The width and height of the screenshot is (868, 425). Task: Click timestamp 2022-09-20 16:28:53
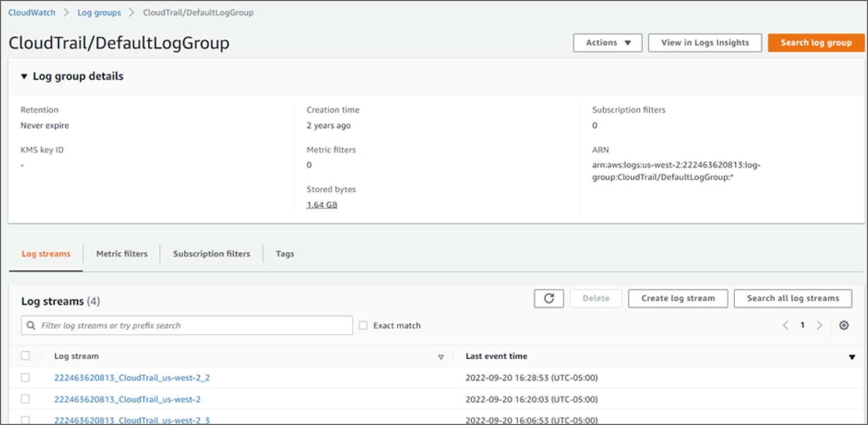531,378
